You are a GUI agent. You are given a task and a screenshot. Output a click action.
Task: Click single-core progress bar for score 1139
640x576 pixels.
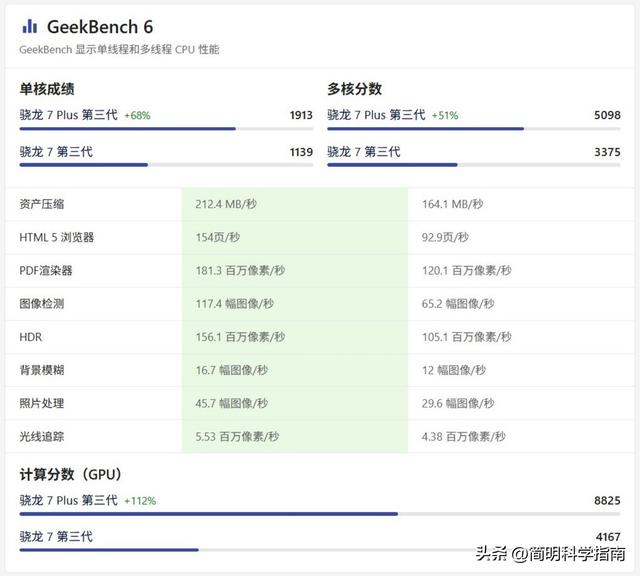[x=166, y=165]
